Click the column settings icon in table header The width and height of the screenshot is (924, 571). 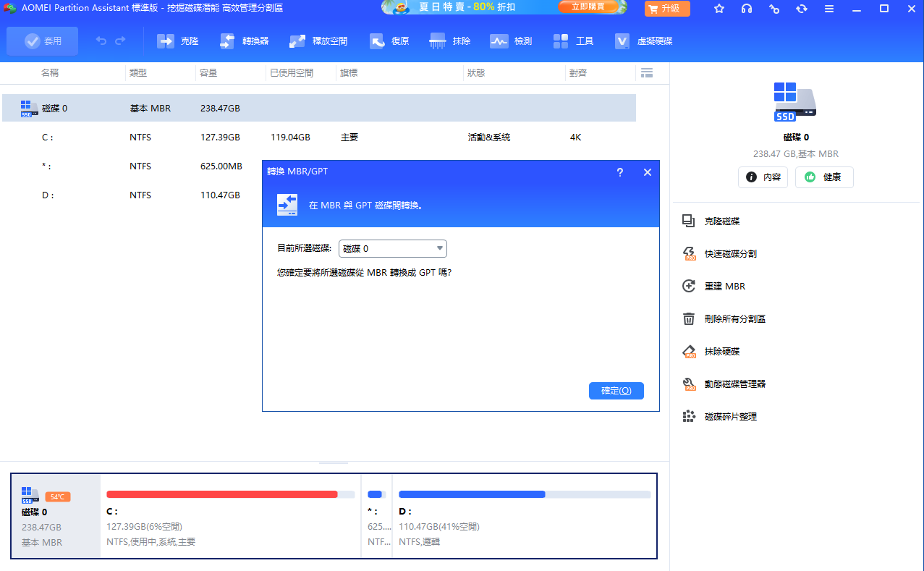coord(647,72)
